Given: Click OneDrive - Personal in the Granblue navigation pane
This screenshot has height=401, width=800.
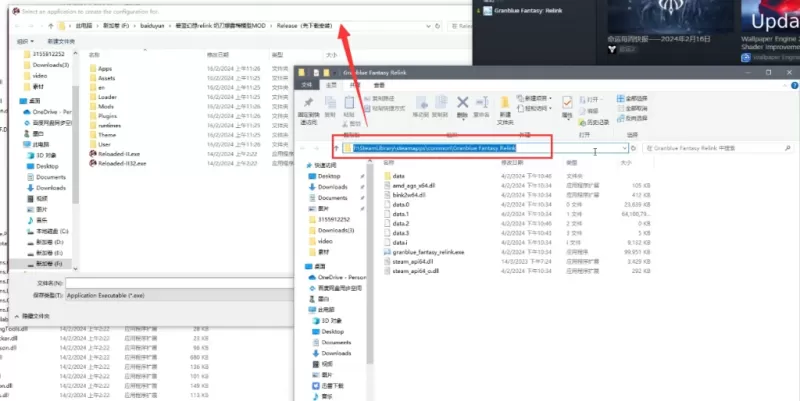Looking at the screenshot, I should point(341,277).
